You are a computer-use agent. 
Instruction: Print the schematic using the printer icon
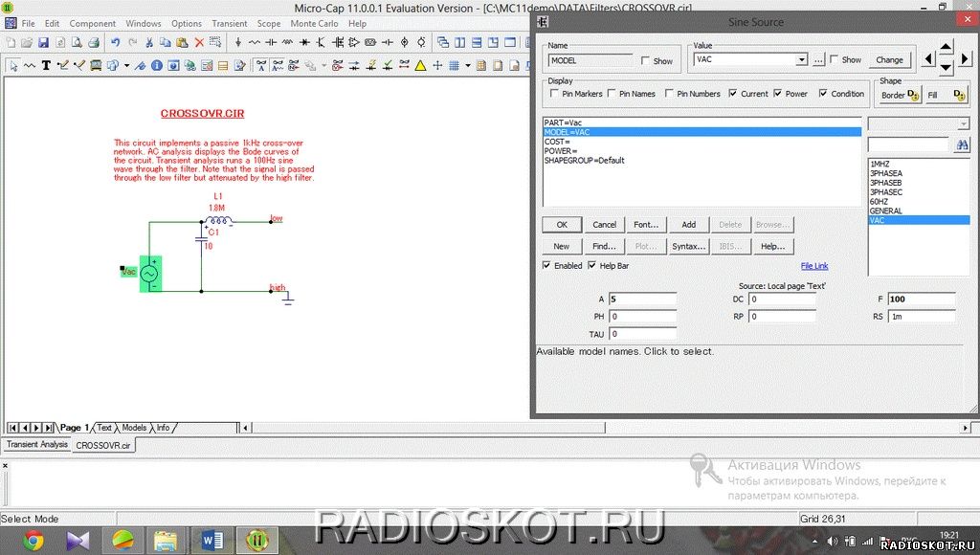(x=94, y=42)
